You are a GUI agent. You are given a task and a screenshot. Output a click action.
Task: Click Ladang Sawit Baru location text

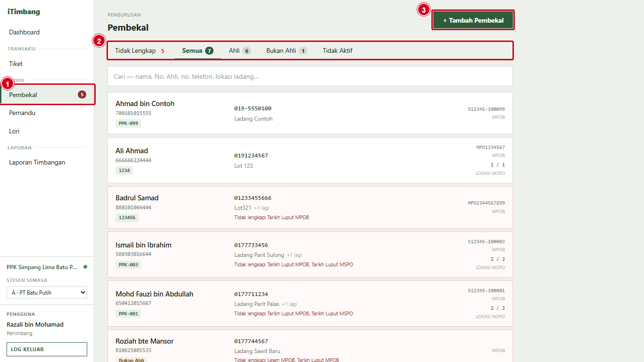coord(257,351)
